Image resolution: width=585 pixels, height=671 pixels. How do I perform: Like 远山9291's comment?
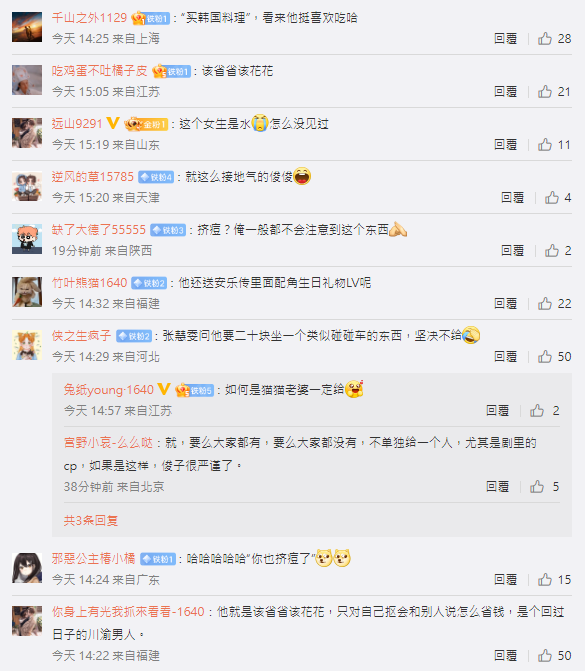pyautogui.click(x=545, y=145)
